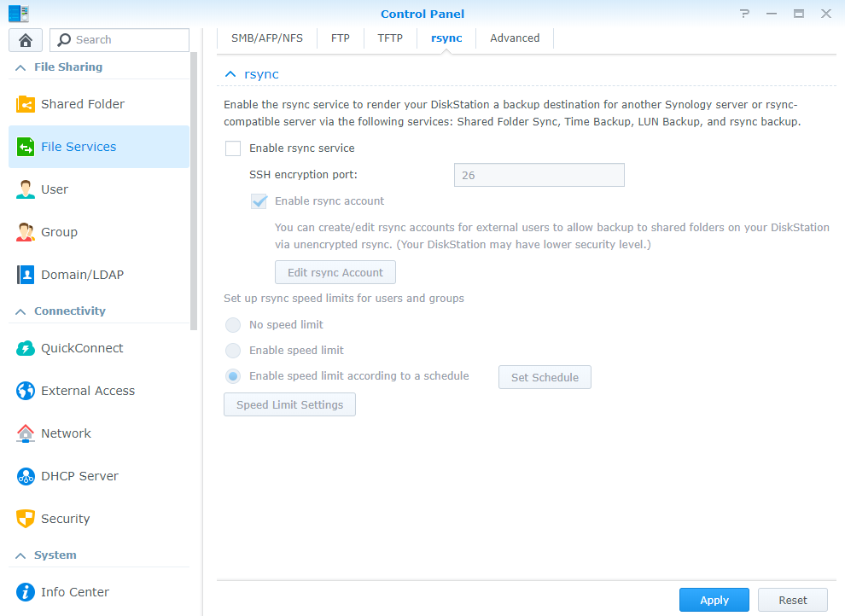Click DHCP Server label
Screen dimensions: 845x616
coord(79,476)
